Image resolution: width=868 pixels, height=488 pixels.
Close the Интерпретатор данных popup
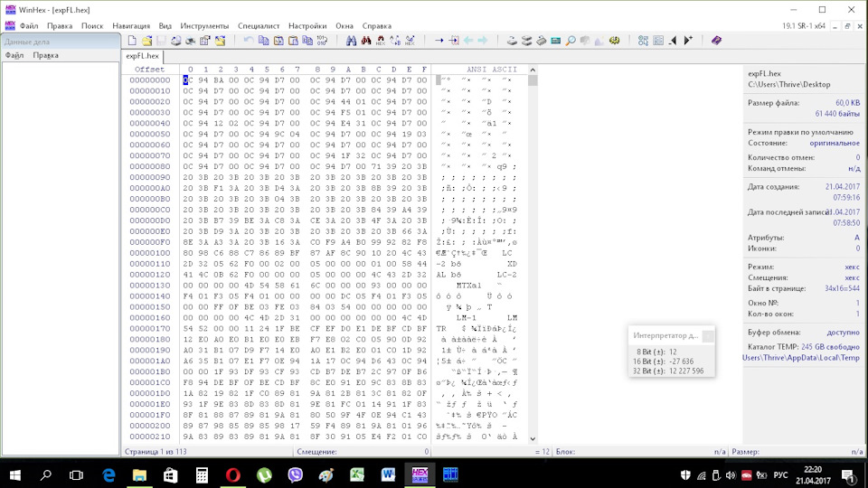coord(708,336)
